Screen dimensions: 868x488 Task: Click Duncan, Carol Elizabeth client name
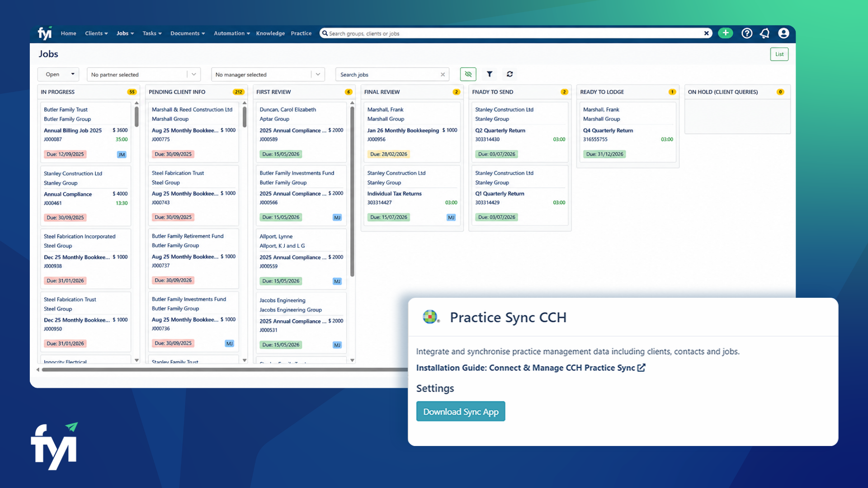pyautogui.click(x=288, y=110)
